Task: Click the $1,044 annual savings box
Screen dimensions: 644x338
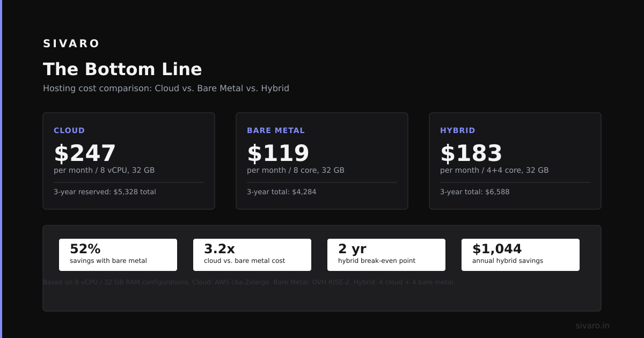Action: pos(521,255)
